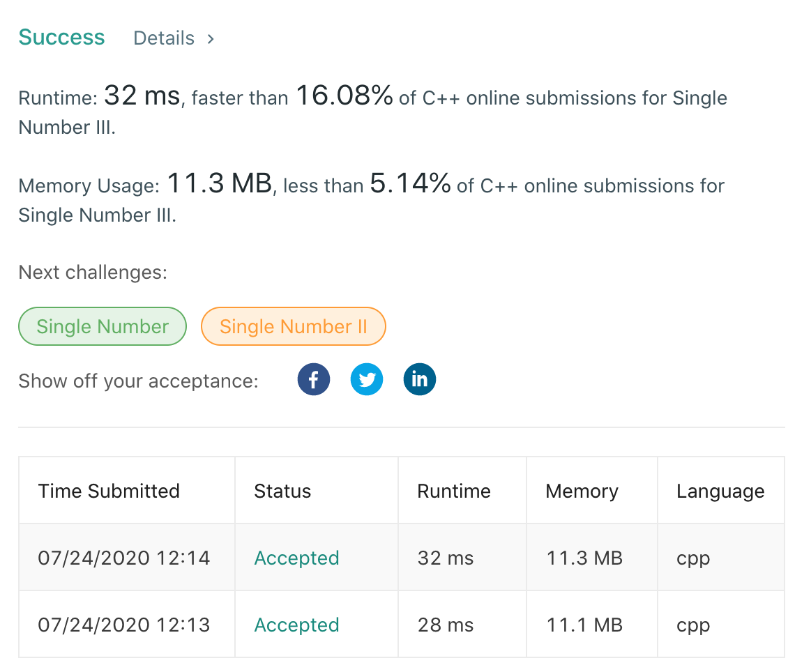Sort by the Runtime column header
Image resolution: width=788 pixels, height=672 pixels.
[453, 491]
